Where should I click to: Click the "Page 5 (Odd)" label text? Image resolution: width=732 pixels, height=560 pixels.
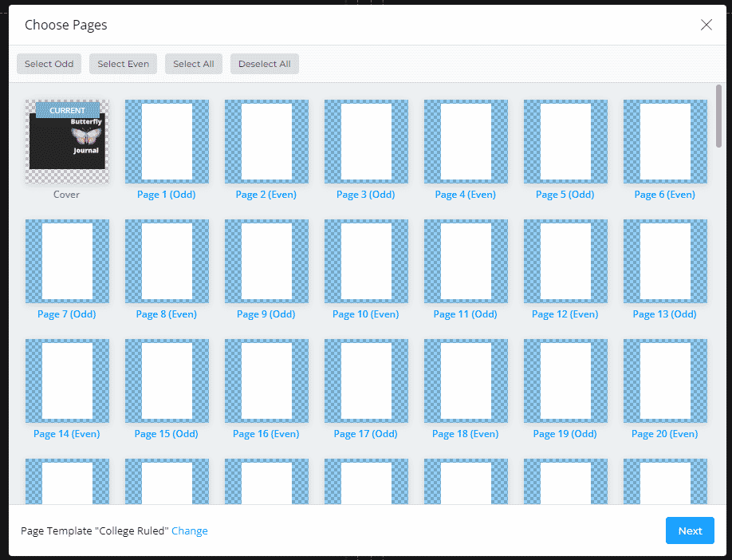(565, 195)
